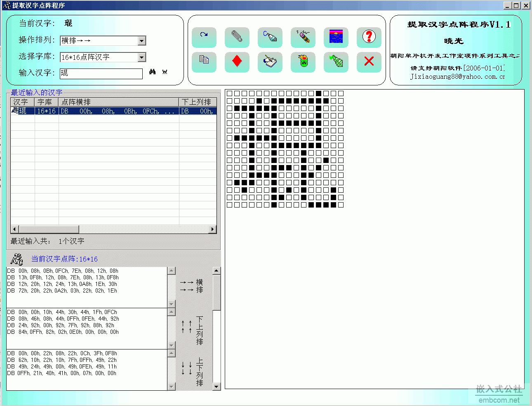532x406 pixels.
Task: Click the binoculars search icon
Action: [x=153, y=72]
